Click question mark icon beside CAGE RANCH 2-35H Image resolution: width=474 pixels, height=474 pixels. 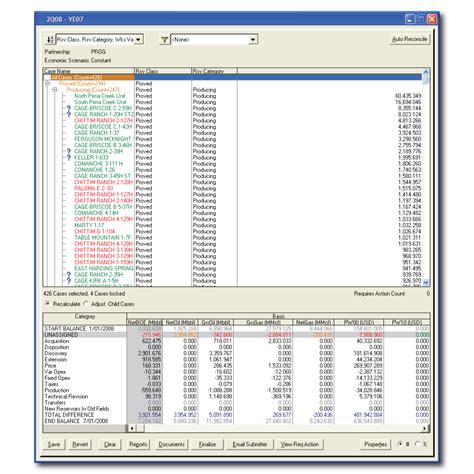click(69, 275)
